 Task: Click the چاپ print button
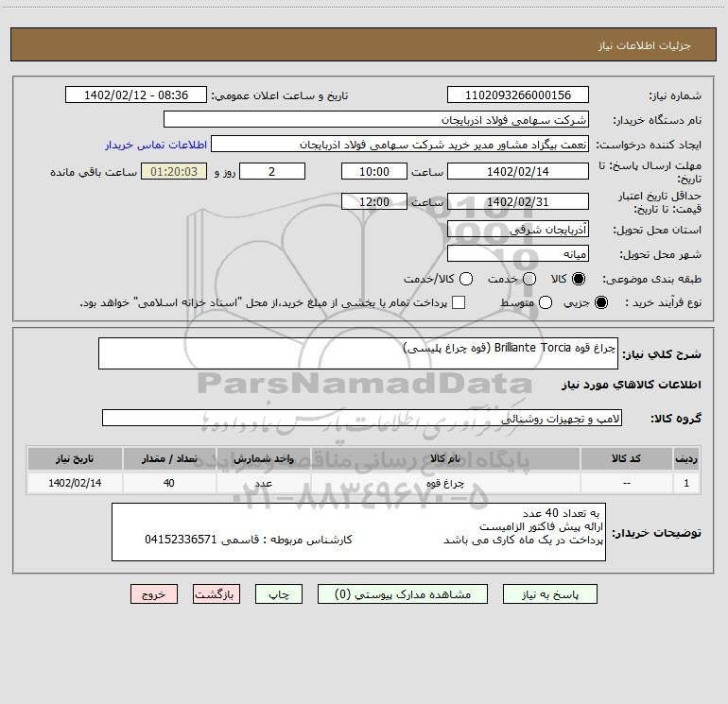pos(279,594)
